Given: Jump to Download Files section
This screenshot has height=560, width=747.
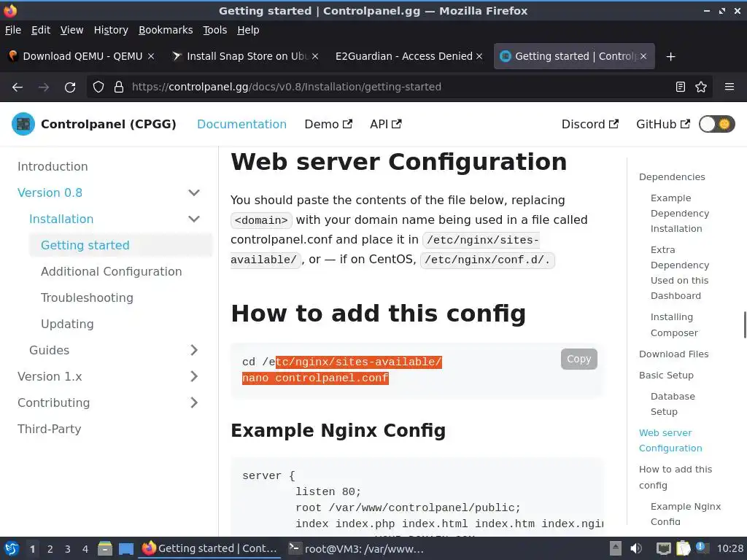Looking at the screenshot, I should pyautogui.click(x=673, y=354).
